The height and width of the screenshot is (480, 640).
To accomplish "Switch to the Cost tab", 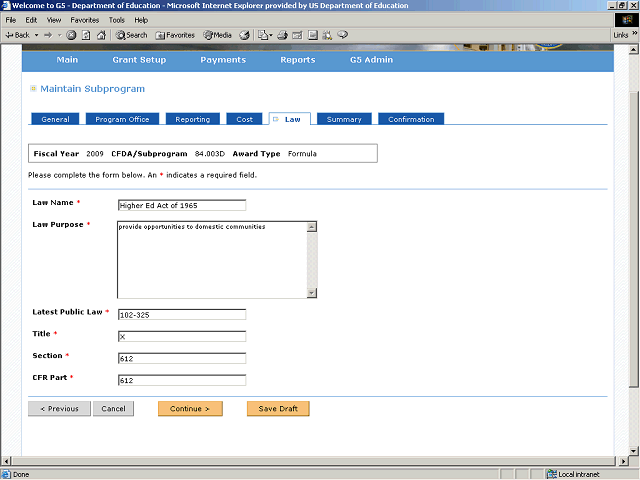I will tap(244, 119).
